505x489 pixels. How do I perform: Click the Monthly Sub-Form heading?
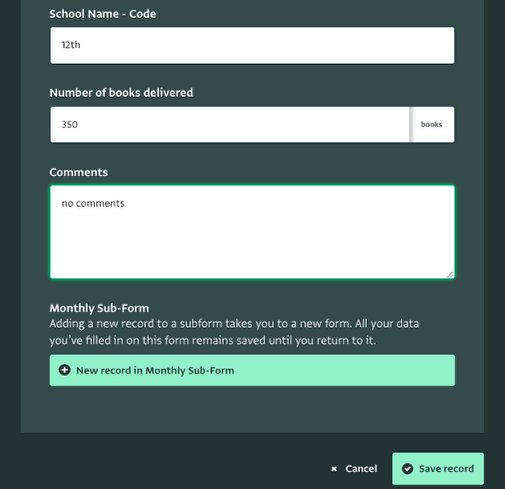tap(99, 308)
